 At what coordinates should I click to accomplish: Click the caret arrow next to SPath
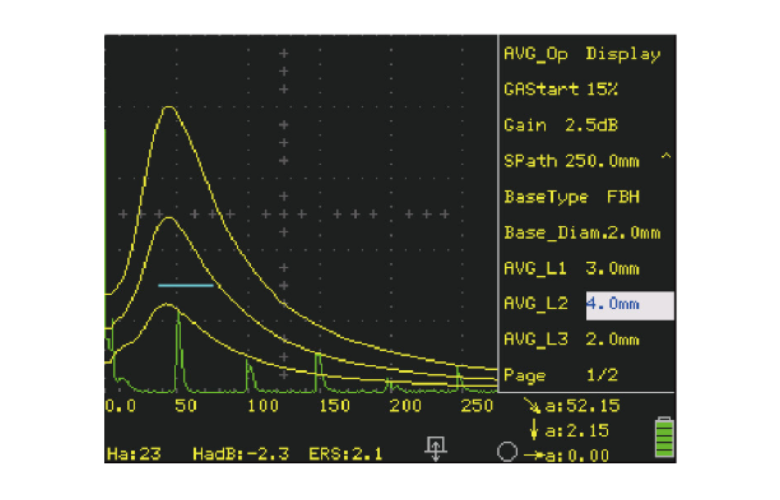[666, 157]
